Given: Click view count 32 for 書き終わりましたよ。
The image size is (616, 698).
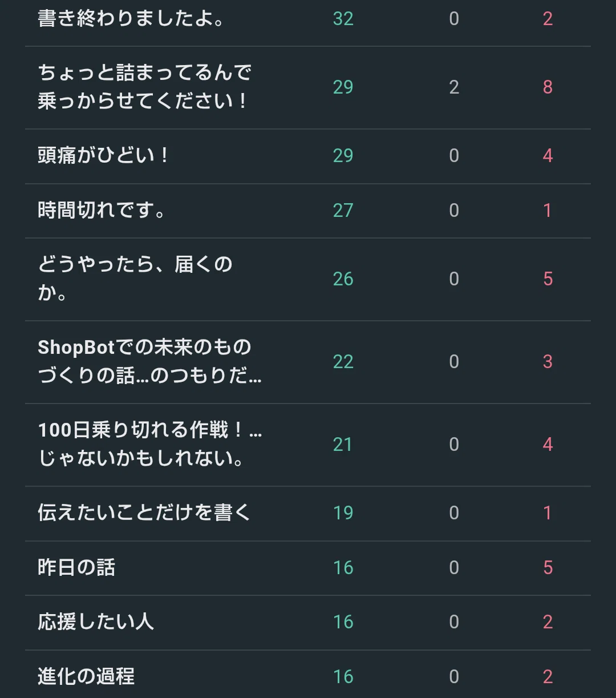Looking at the screenshot, I should point(343,19).
